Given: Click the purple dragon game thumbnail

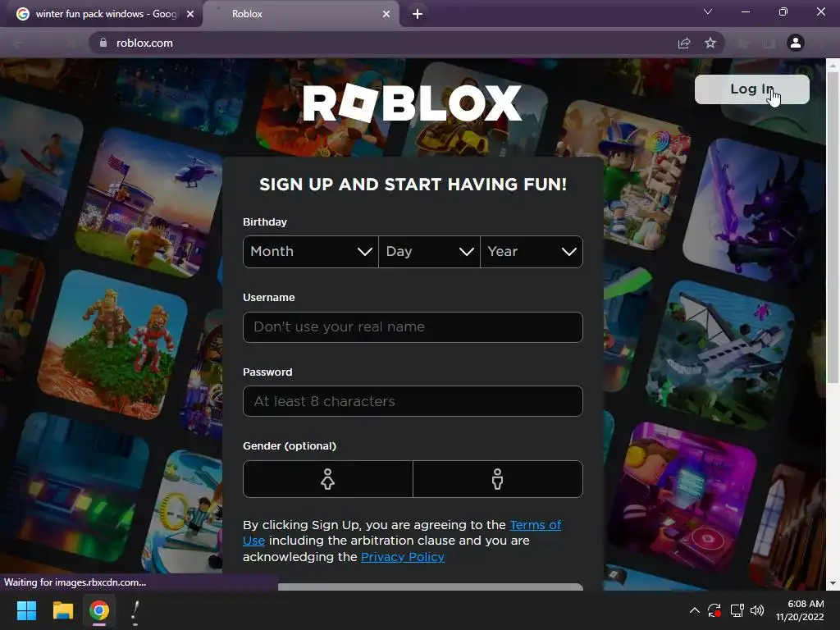Looking at the screenshot, I should point(756,210).
